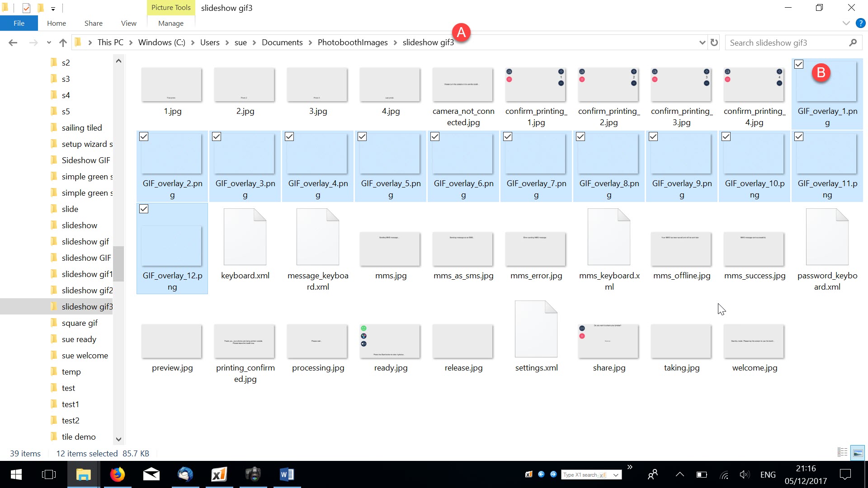
Task: Uncheck the GIF_overlay_4.png checkbox
Action: 289,136
